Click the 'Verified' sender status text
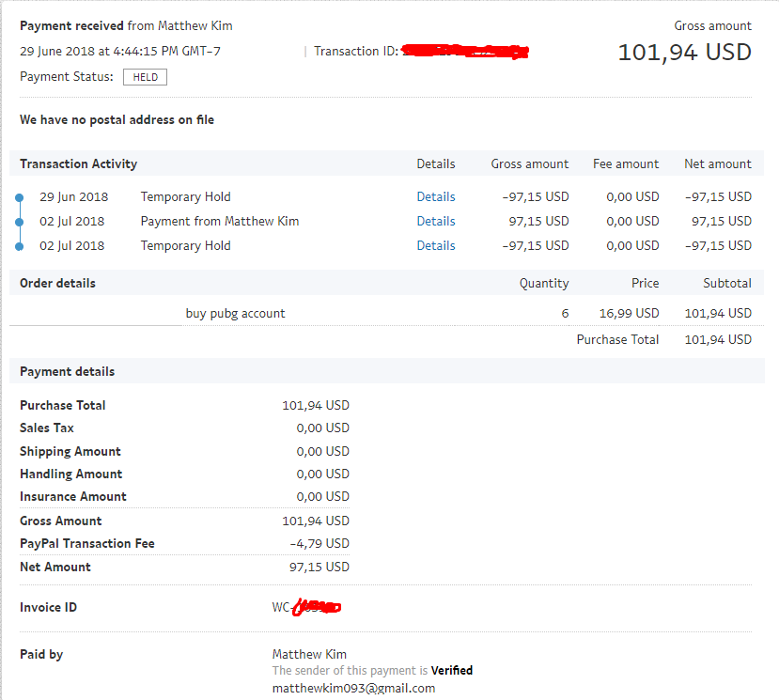 point(452,670)
